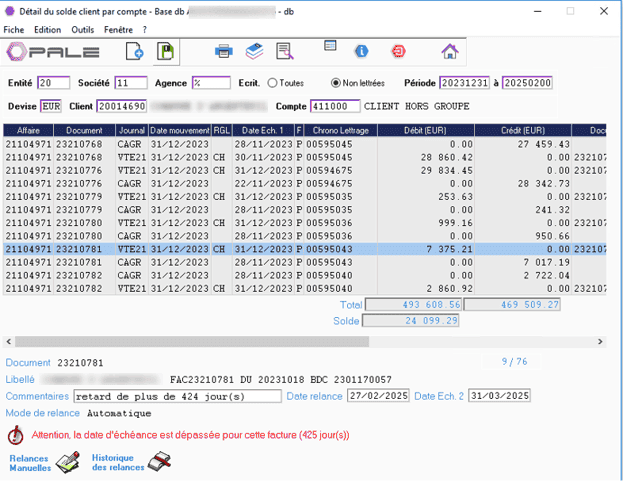Go to the home house icon
623x490 pixels.
click(x=450, y=51)
